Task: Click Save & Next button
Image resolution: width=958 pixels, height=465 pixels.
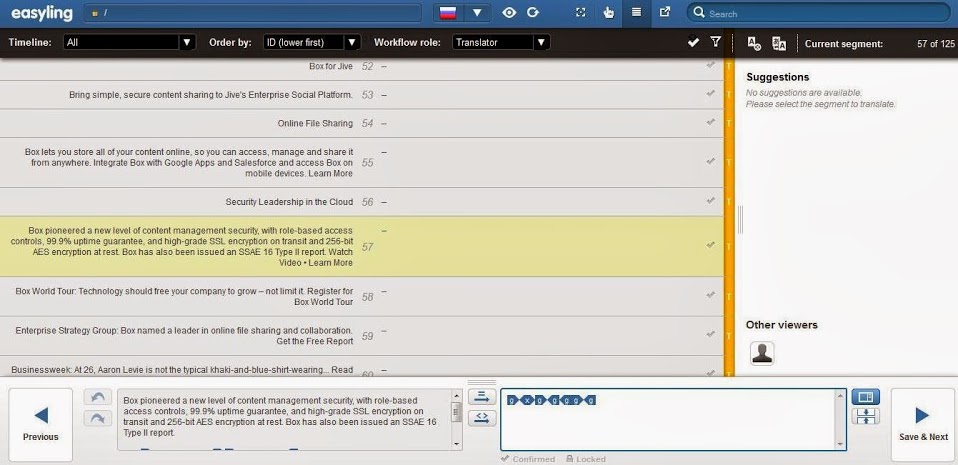Action: click(x=923, y=424)
